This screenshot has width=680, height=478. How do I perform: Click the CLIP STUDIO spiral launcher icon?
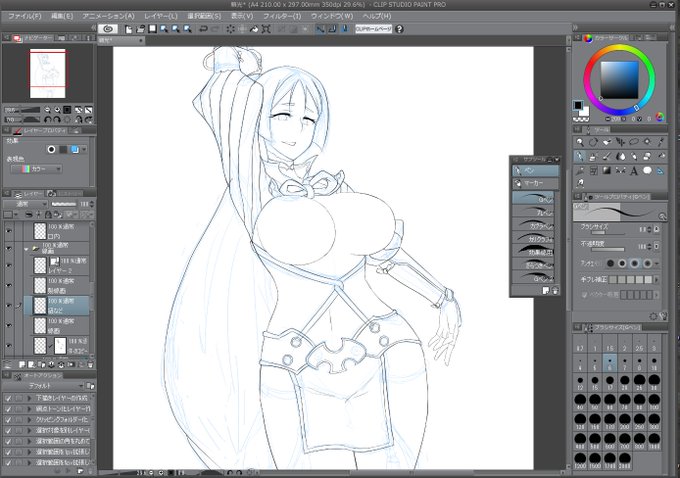tap(108, 29)
